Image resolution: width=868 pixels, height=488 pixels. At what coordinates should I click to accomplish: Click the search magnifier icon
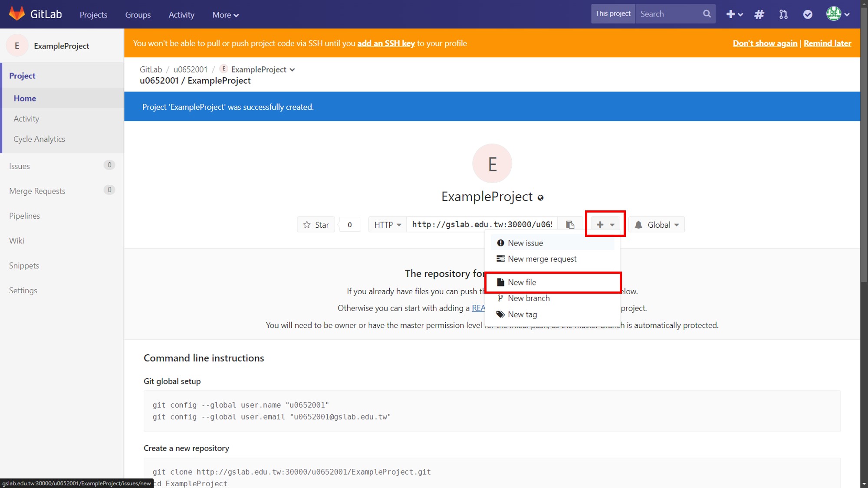pos(707,14)
